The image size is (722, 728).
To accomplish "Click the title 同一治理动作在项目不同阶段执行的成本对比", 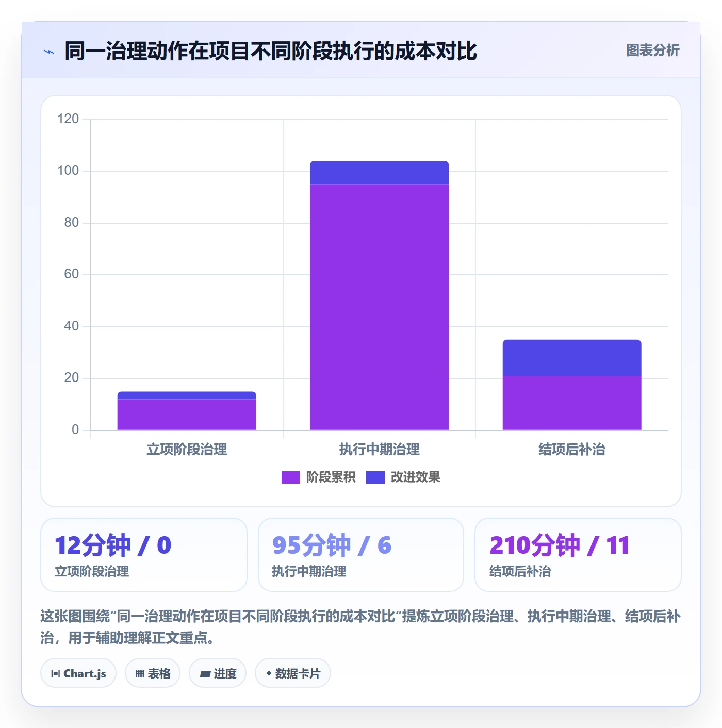I will (x=271, y=51).
